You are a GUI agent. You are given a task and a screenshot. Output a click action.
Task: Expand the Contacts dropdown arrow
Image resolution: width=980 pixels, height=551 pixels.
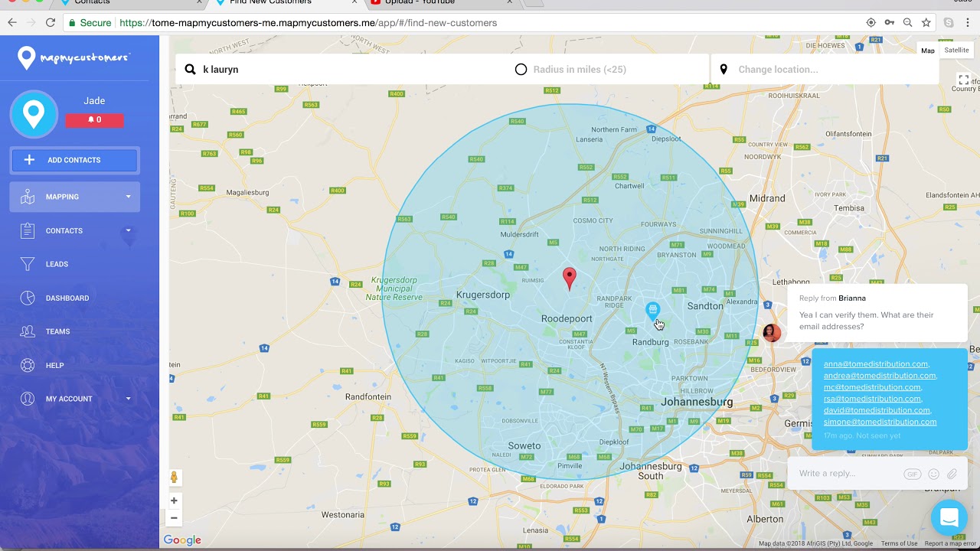(x=128, y=230)
